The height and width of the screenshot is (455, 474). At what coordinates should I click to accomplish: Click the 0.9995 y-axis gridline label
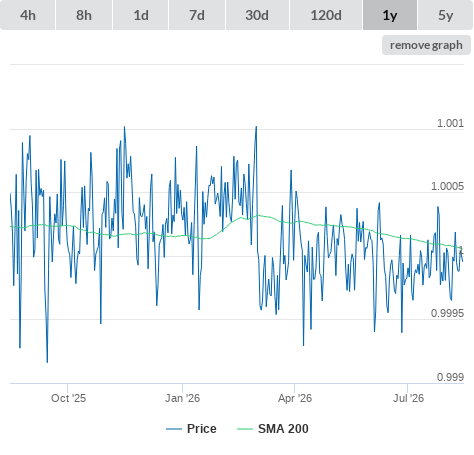(447, 313)
